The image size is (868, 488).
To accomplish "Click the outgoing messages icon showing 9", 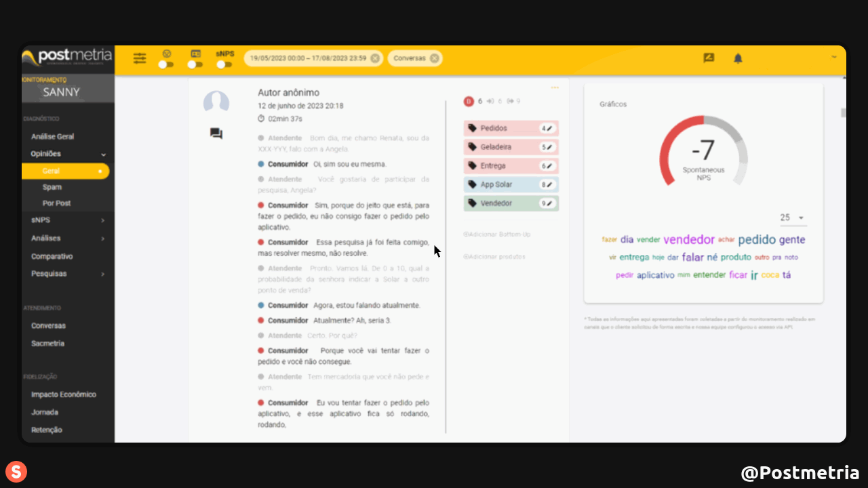I will click(510, 102).
